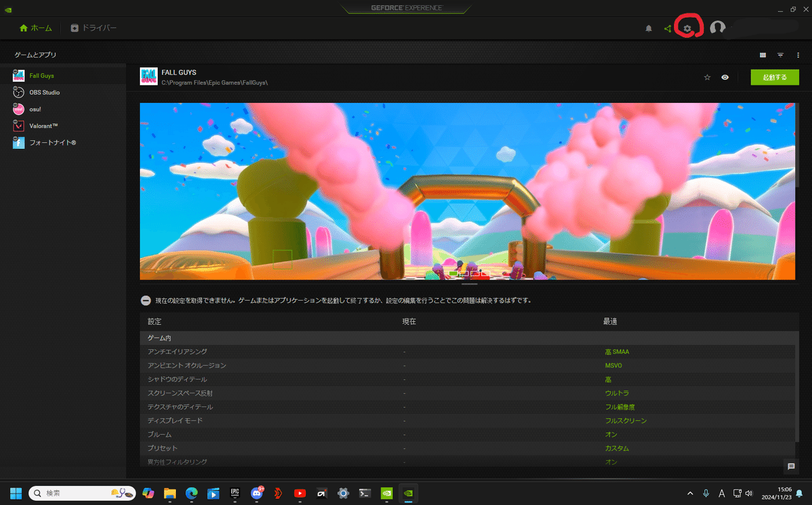Viewport: 812px width, 505px height.
Task: Toggle the A input mode indicator in the tray
Action: click(721, 493)
